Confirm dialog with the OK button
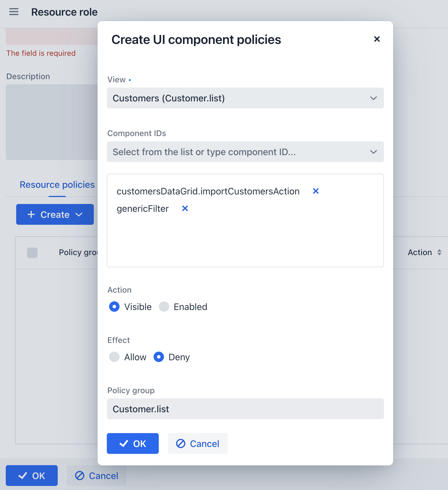This screenshot has height=490, width=448. click(x=132, y=443)
